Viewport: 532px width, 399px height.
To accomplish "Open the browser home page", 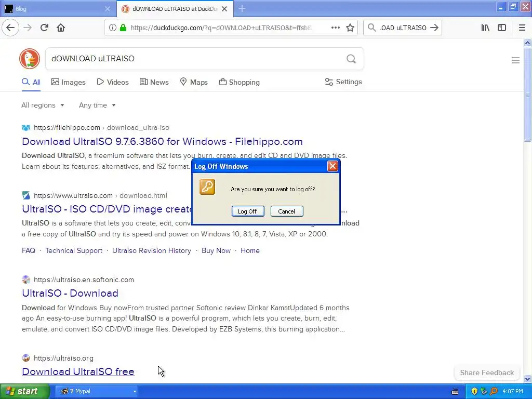I will tap(61, 28).
